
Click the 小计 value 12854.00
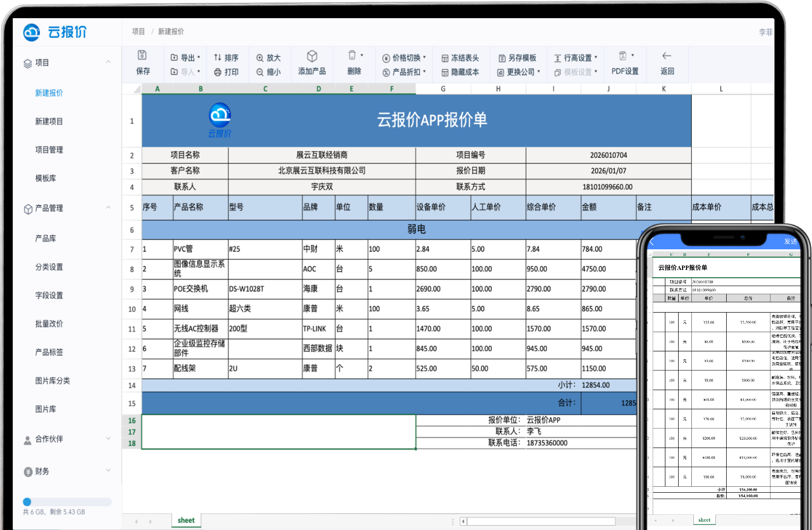608,385
